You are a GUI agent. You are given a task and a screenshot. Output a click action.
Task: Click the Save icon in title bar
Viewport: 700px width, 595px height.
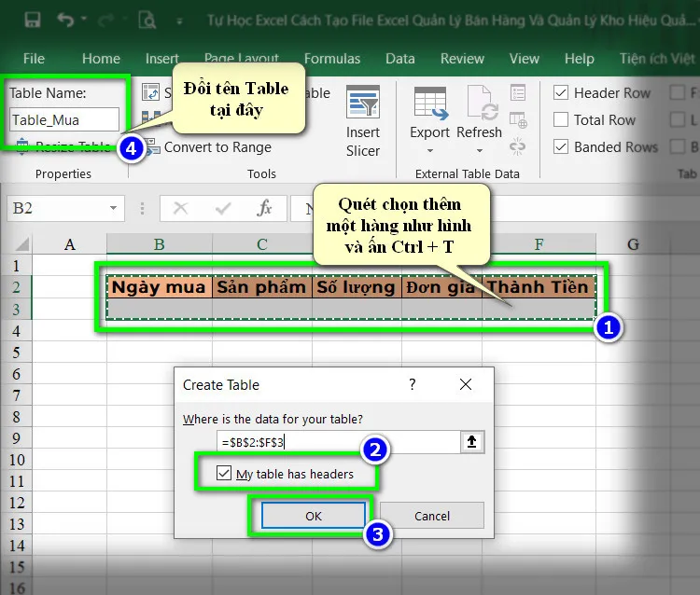click(32, 19)
